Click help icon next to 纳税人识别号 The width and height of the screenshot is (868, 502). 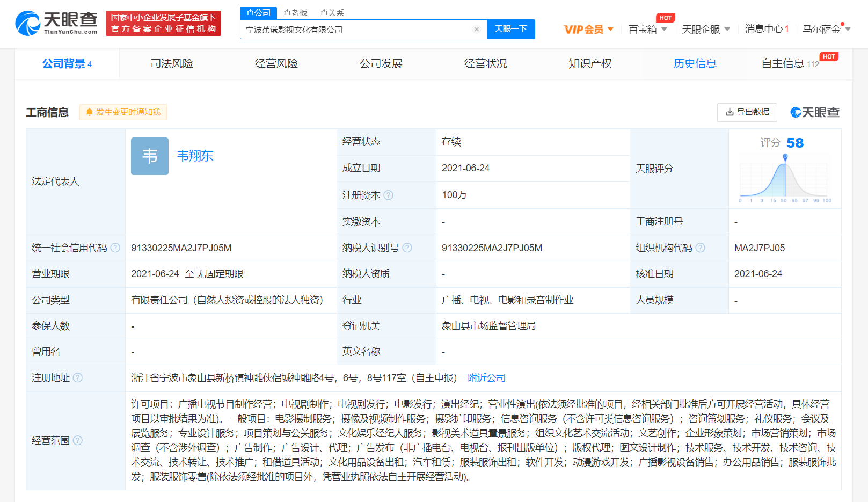[x=407, y=248]
